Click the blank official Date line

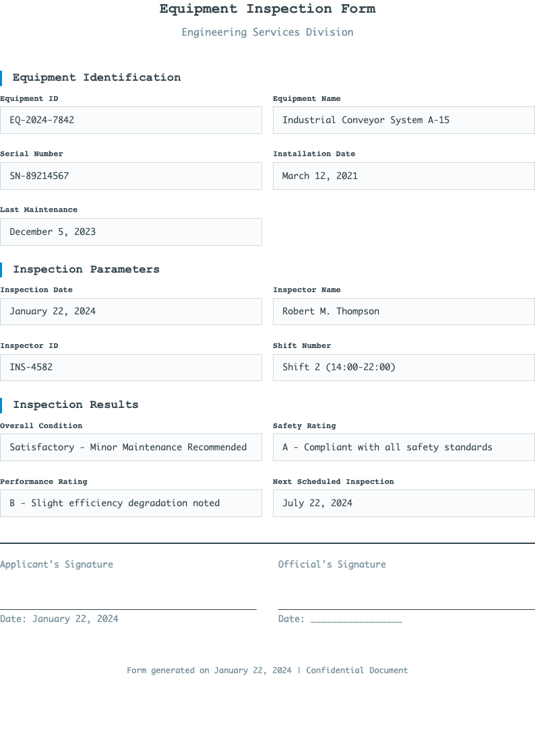tap(356, 619)
